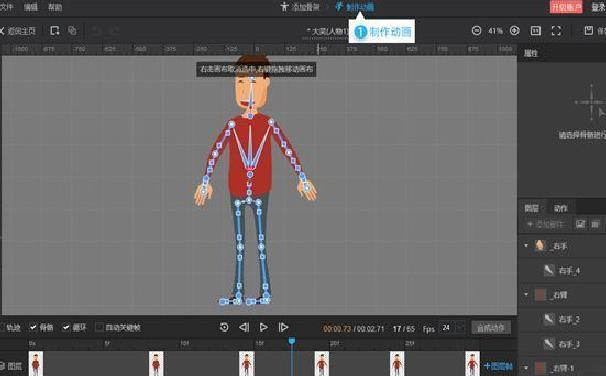606x376 pixels.
Task: Click the image icon next to the add action button
Action: coord(580,224)
